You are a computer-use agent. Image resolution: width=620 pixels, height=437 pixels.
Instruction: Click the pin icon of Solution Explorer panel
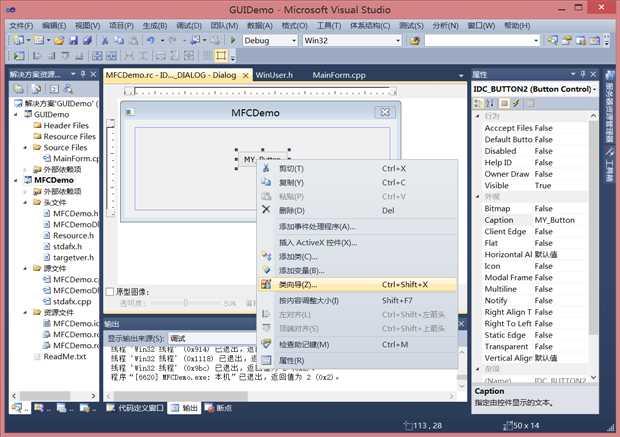pyautogui.click(x=83, y=74)
